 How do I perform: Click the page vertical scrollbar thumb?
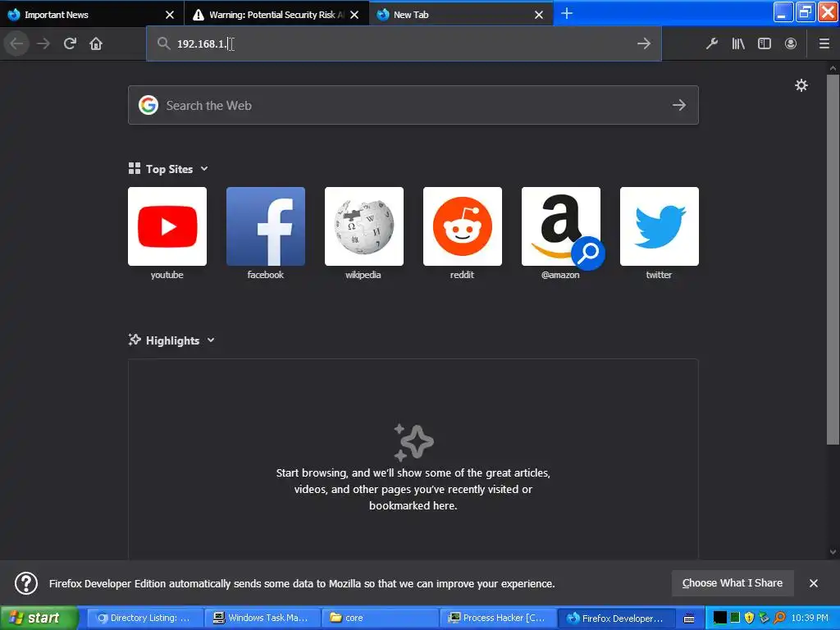[833, 260]
